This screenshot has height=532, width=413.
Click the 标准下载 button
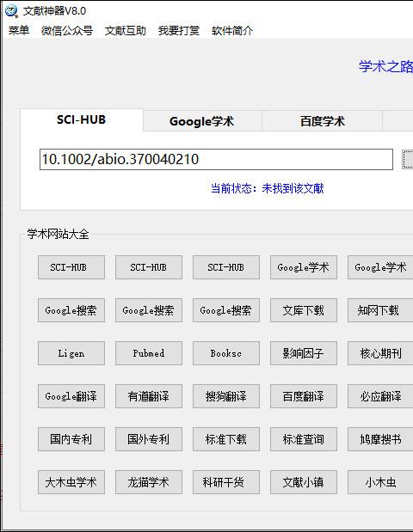226,439
